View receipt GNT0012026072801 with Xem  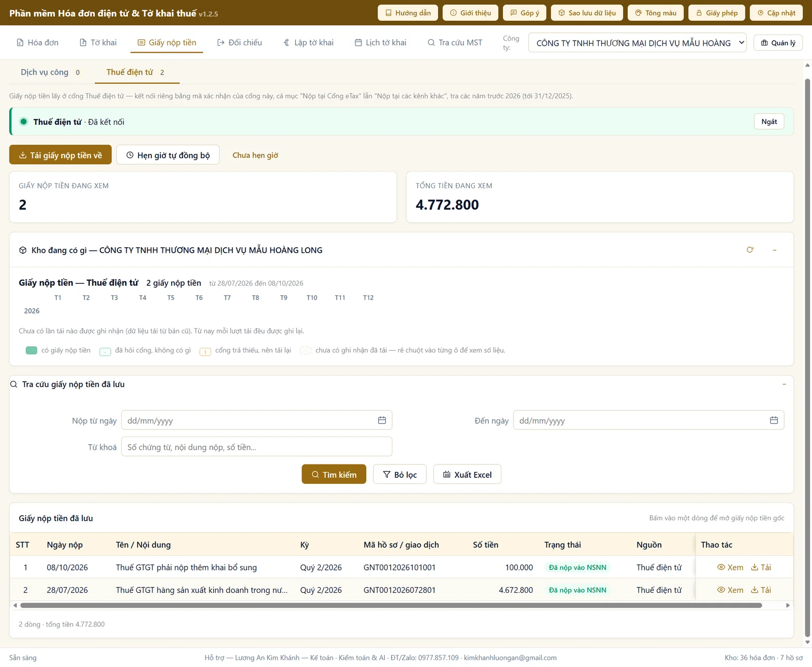730,590
